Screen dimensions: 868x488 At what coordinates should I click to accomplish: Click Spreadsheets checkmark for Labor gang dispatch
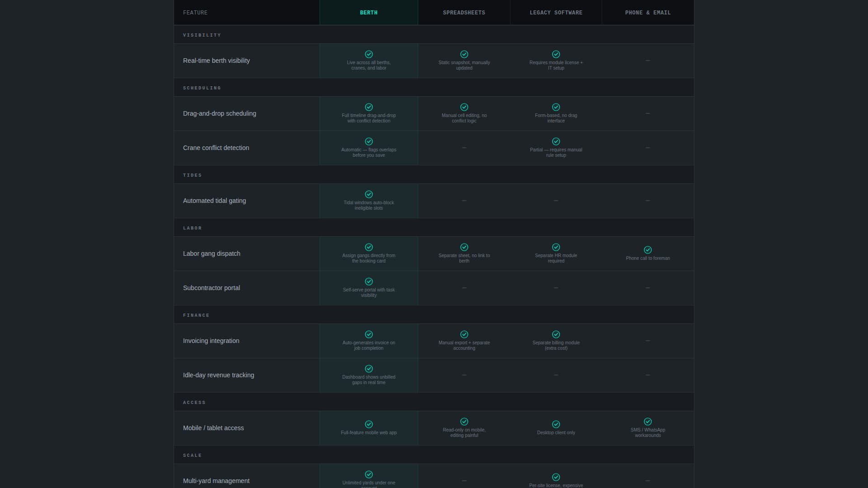coord(464,247)
